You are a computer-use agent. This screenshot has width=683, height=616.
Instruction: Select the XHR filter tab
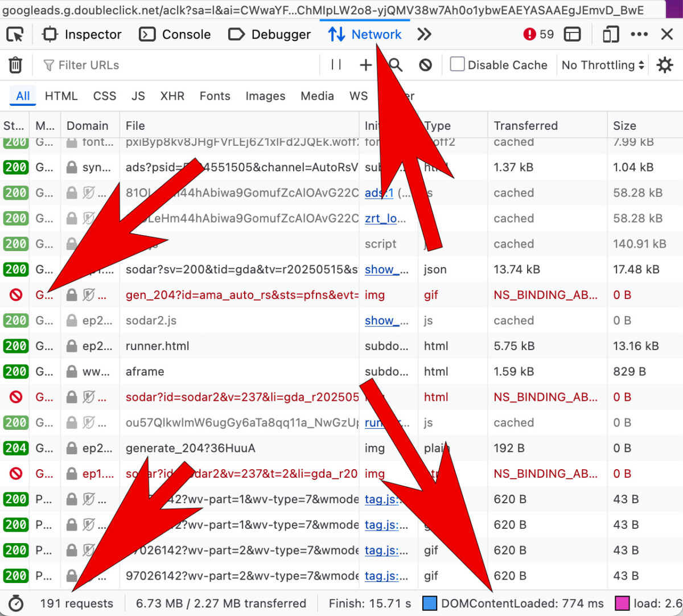172,96
